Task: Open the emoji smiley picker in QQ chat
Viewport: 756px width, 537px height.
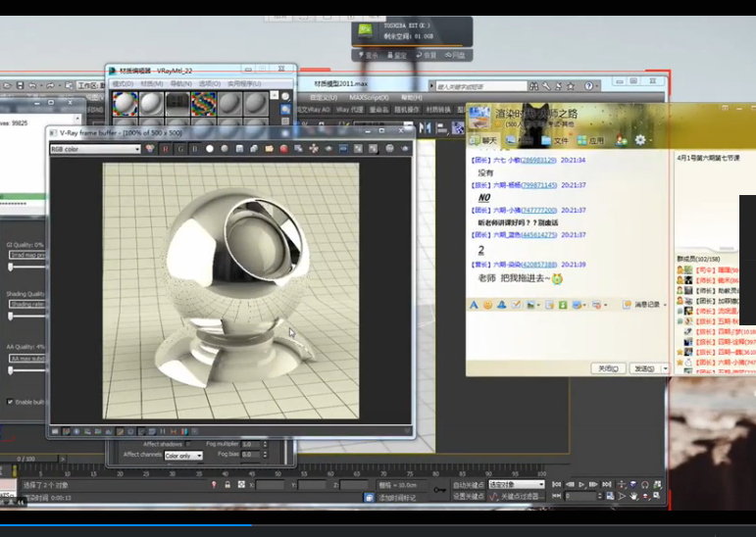Action: tap(487, 305)
